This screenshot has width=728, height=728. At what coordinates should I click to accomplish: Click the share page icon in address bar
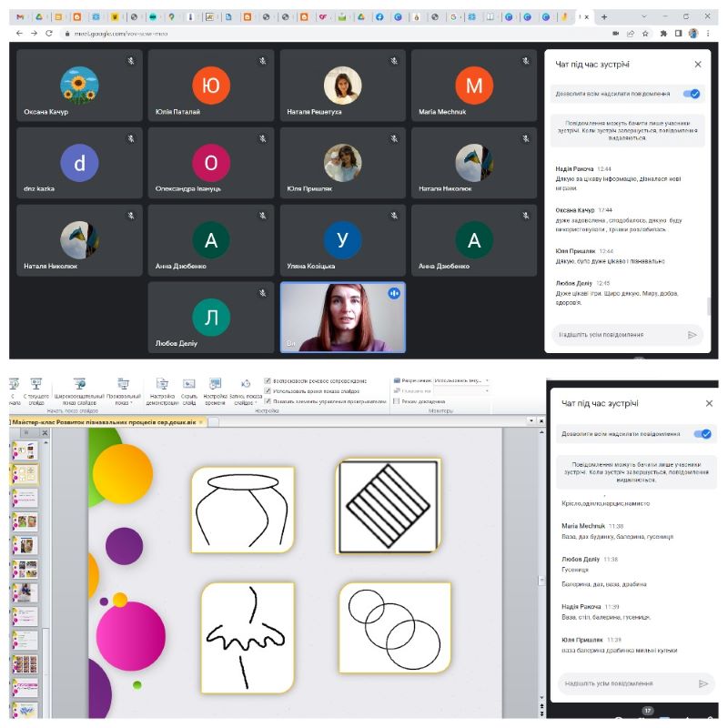(631, 34)
